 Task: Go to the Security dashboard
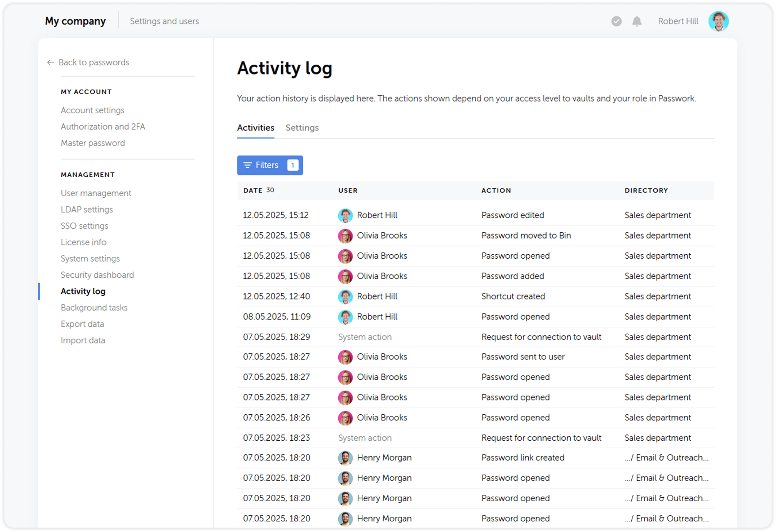(x=97, y=275)
